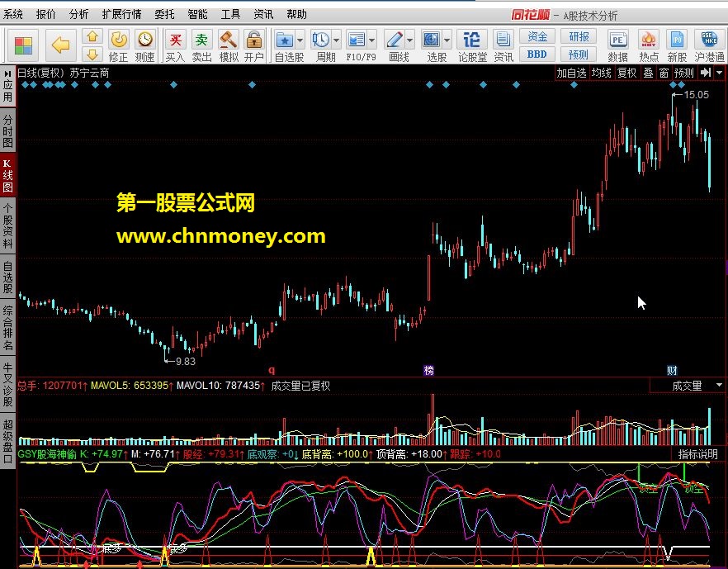728x569 pixels.
Task: Click the 选股 stock picker icon
Action: [x=432, y=40]
